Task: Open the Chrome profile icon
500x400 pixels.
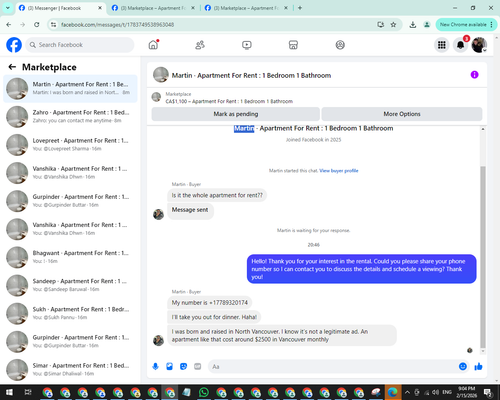Action: coord(427,25)
